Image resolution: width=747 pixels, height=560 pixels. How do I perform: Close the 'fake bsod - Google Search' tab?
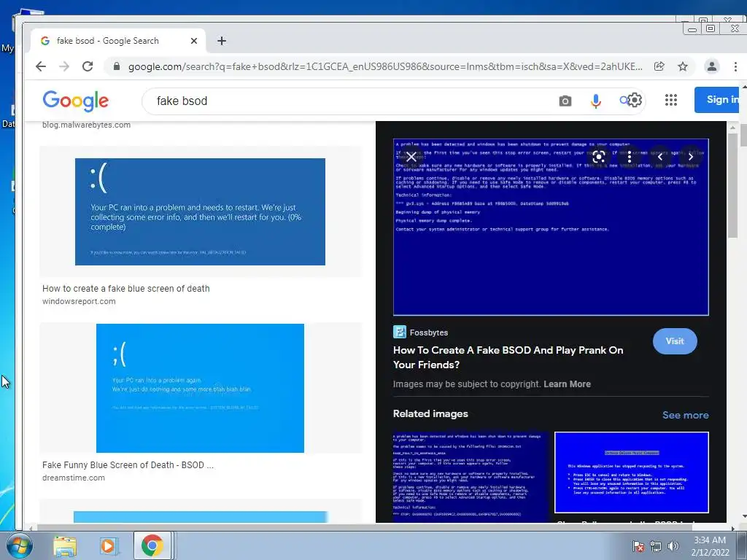click(194, 41)
